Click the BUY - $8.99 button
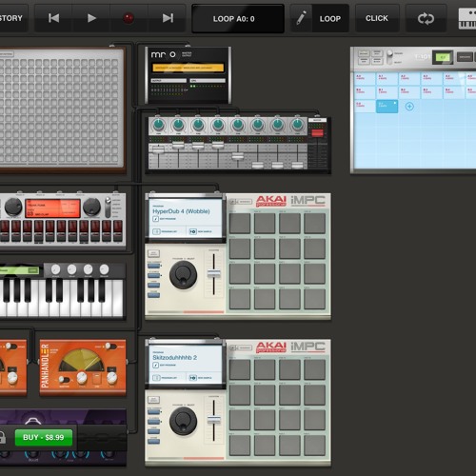This screenshot has width=476, height=476. [x=44, y=437]
